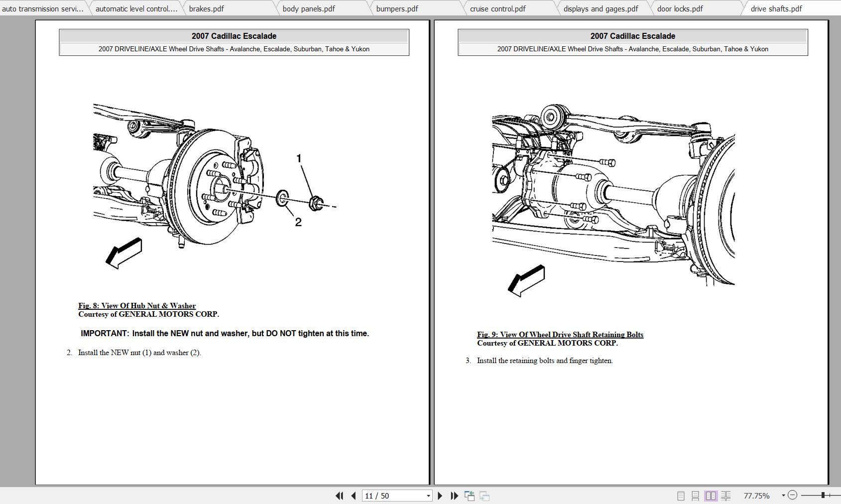Open the Fig. 8 Hub Nut link
This screenshot has height=504, width=841.
pyautogui.click(x=137, y=305)
